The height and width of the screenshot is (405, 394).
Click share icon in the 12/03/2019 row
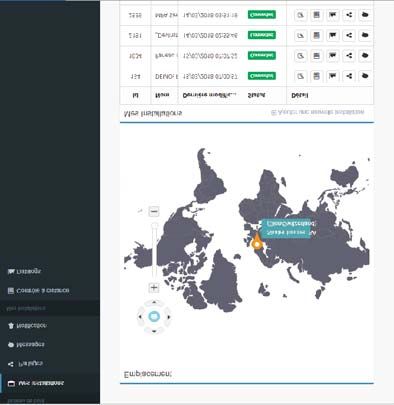click(x=349, y=56)
